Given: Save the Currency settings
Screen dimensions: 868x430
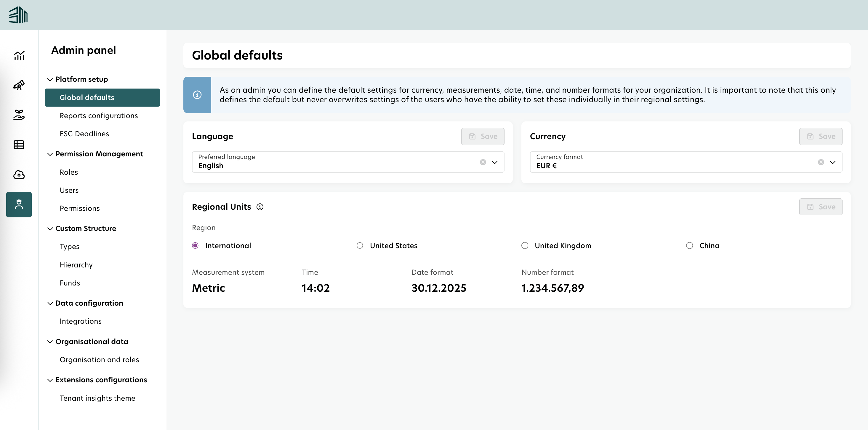Looking at the screenshot, I should 821,137.
